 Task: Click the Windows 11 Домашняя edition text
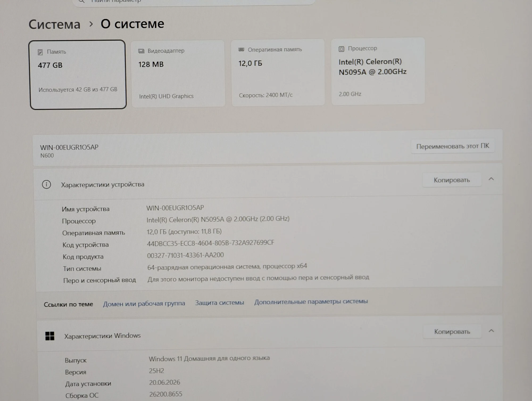[x=209, y=359]
